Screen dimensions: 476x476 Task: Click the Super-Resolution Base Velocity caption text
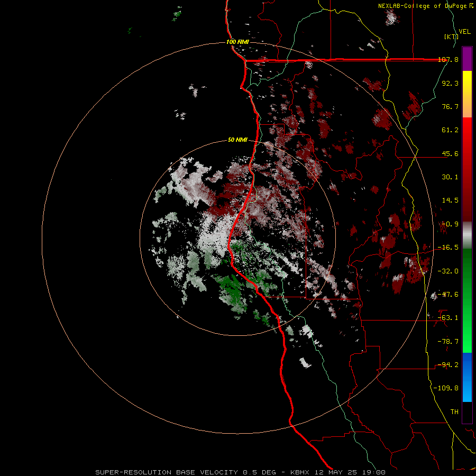(240, 472)
